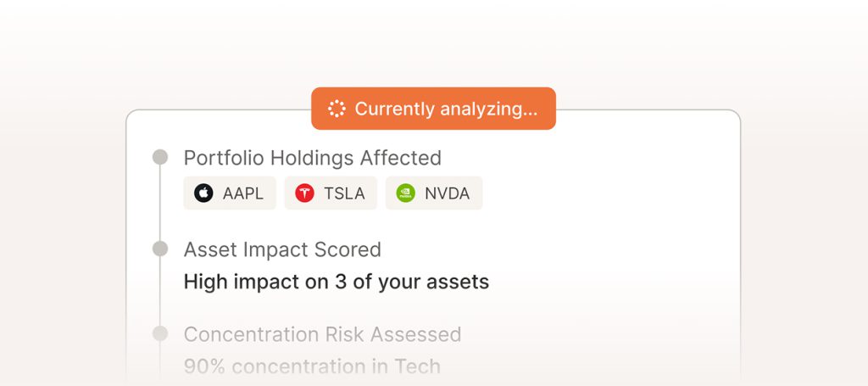Select the Portfolio Holdings Affected timeline dot
868x386 pixels.
click(x=159, y=158)
